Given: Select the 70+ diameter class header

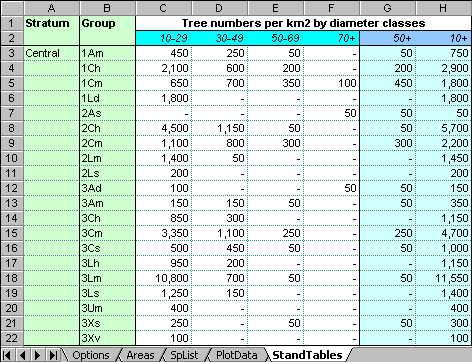Looking at the screenshot, I should click(331, 38).
